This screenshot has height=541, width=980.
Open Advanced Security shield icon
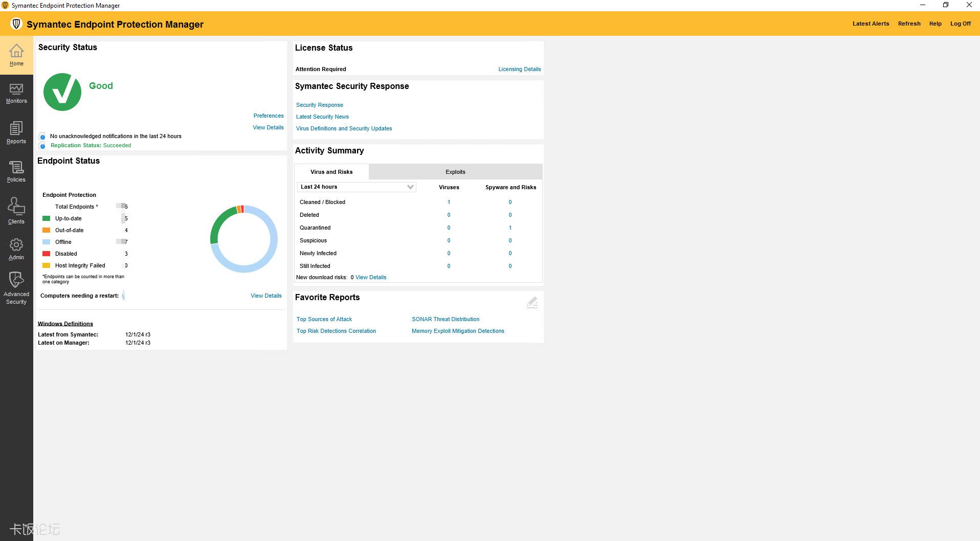point(16,280)
